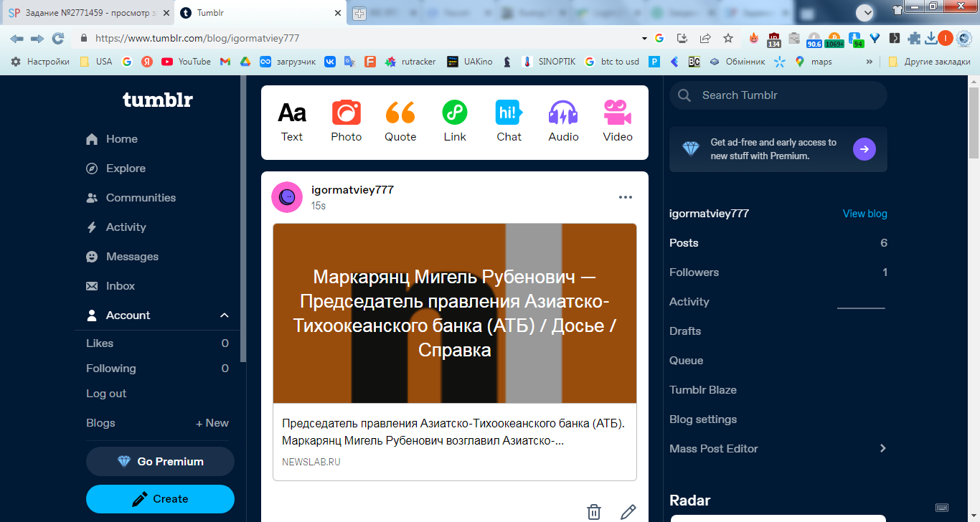
Task: Reload the page
Action: pyautogui.click(x=58, y=38)
